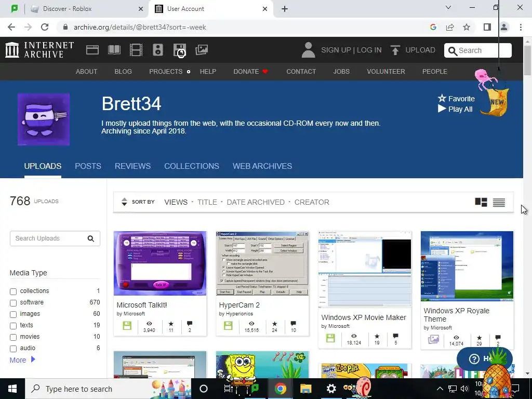Open Windows Start menu
Viewport: 532px width, 399px height.
tap(12, 389)
